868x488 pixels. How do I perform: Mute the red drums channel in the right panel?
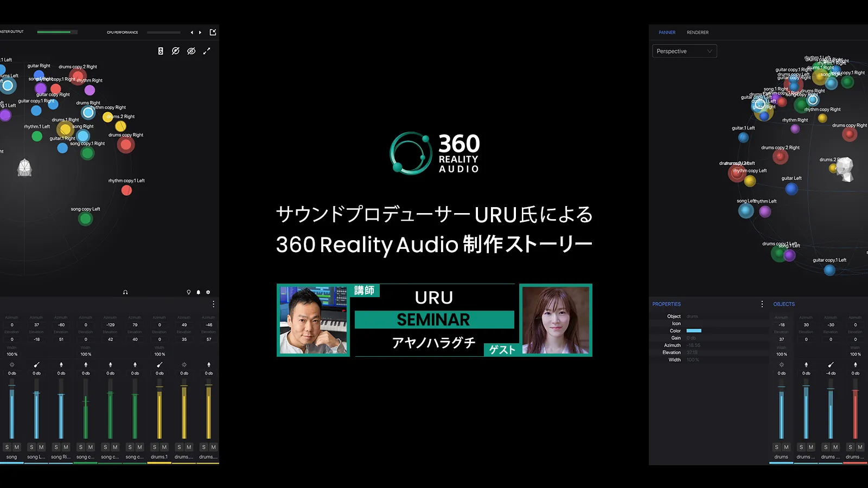pos(860,447)
